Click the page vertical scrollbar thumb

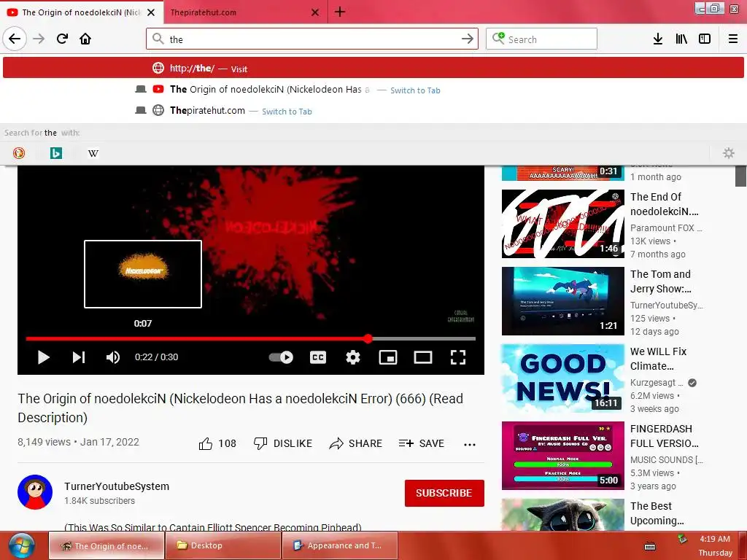740,176
